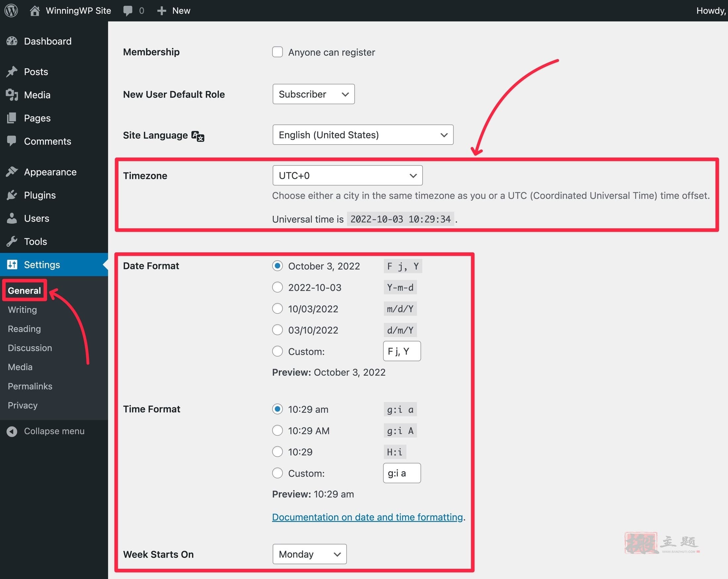Click the Collapse menu arrow icon
This screenshot has height=579, width=728.
coord(12,431)
